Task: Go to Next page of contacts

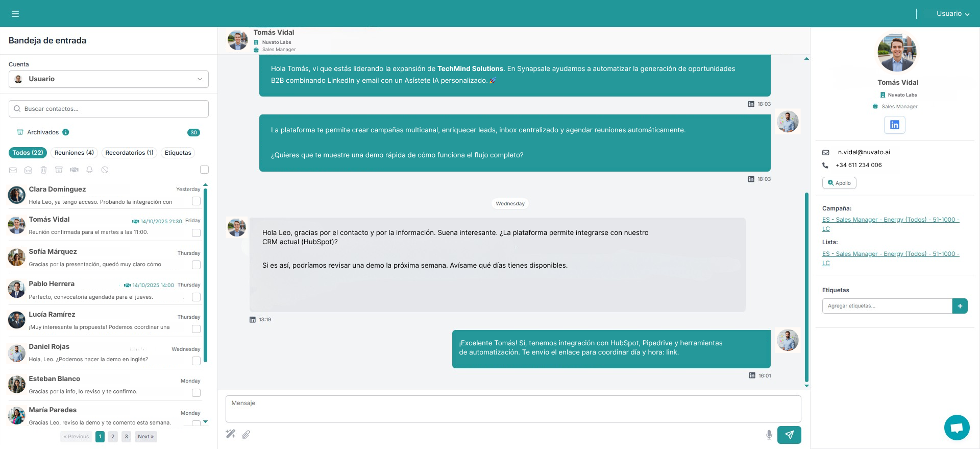Action: point(145,437)
